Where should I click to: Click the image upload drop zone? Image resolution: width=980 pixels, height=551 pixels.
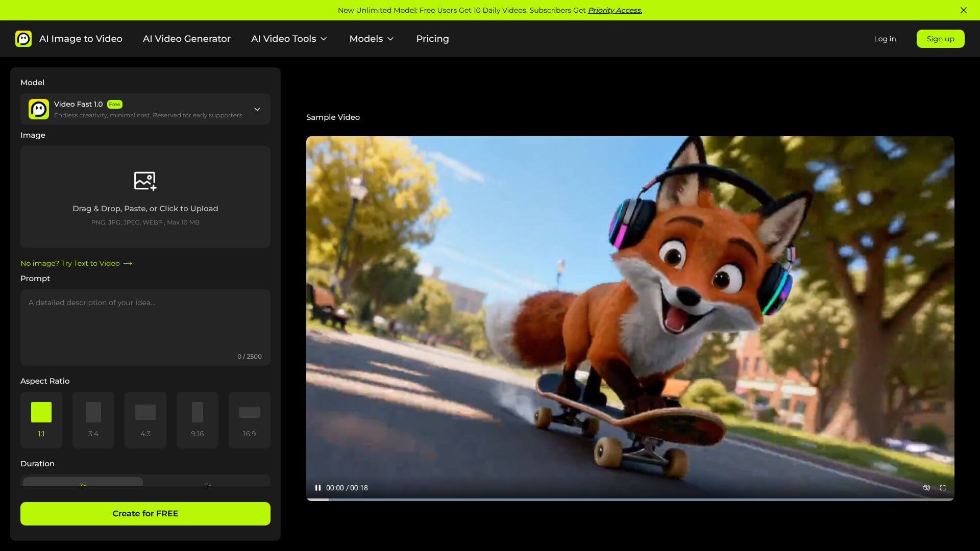(x=145, y=197)
